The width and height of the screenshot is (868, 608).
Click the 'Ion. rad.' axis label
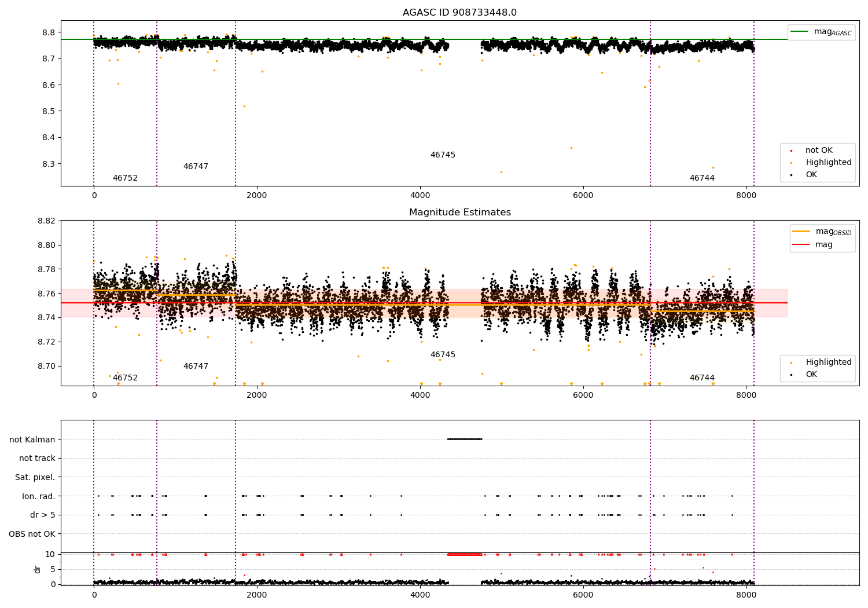[x=39, y=496]
